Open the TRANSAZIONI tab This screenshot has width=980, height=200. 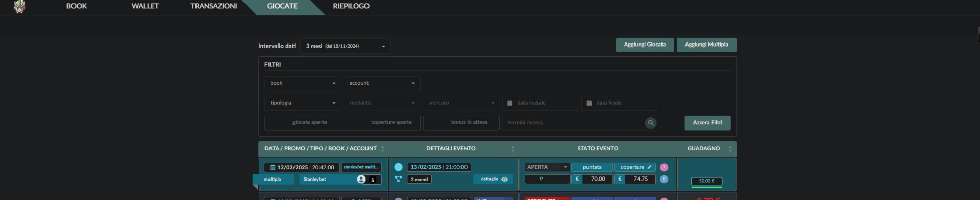click(x=214, y=6)
